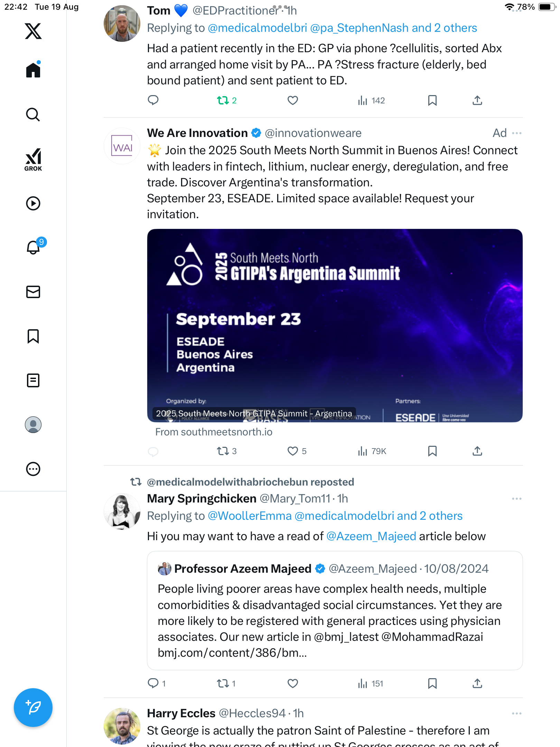Open the Messages envelope icon
Viewport: 560px width, 747px height.
click(x=33, y=292)
